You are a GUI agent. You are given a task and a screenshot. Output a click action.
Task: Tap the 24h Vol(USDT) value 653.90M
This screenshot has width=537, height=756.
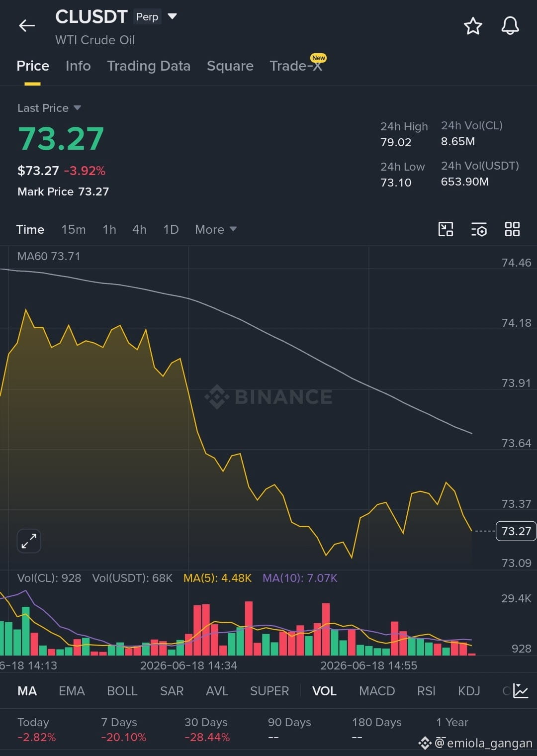tap(465, 182)
